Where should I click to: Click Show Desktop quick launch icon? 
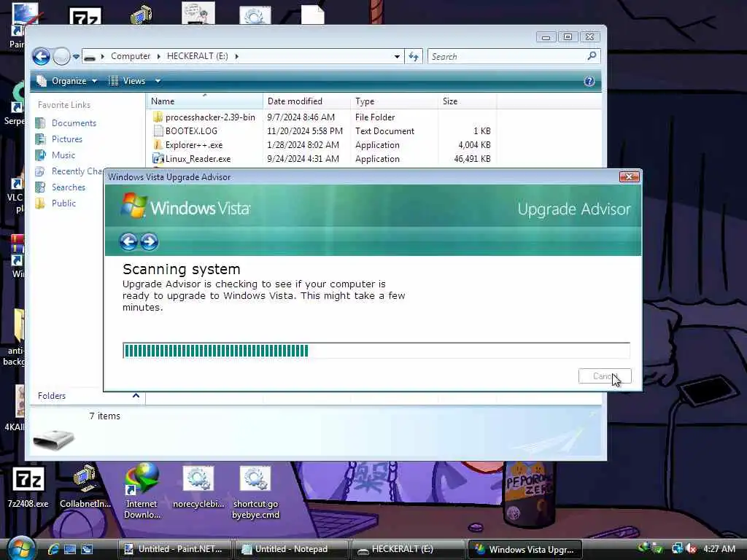click(70, 549)
